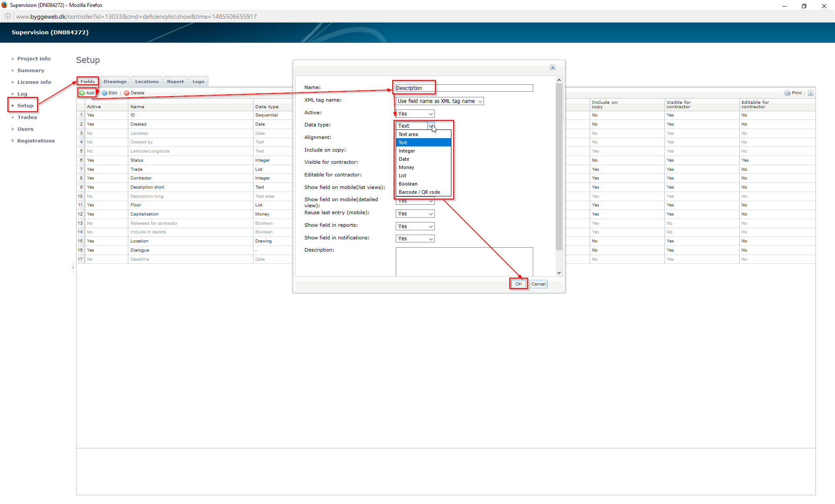Click the Delete toolbar button
The height and width of the screenshot is (504, 835).
(134, 93)
